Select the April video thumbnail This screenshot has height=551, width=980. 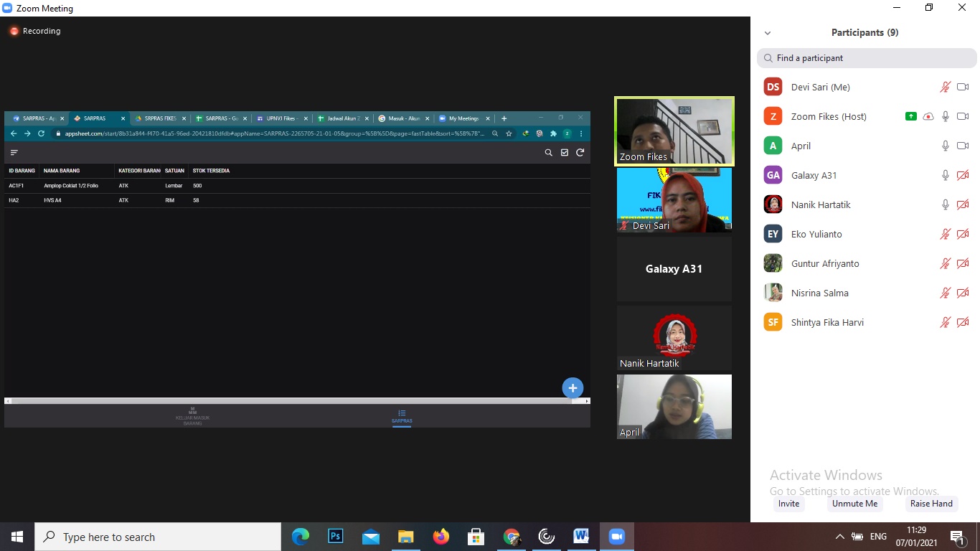(x=674, y=407)
